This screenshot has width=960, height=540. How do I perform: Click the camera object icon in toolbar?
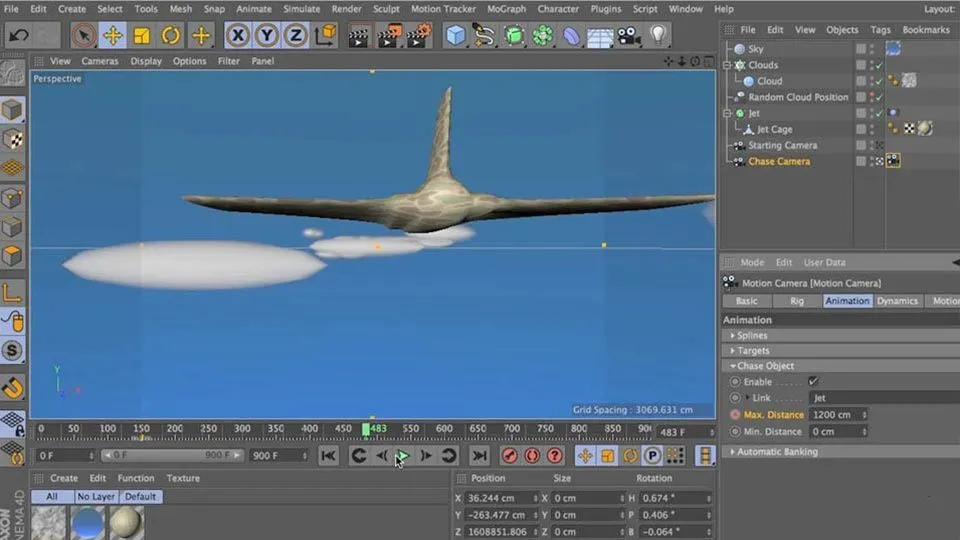click(x=628, y=36)
